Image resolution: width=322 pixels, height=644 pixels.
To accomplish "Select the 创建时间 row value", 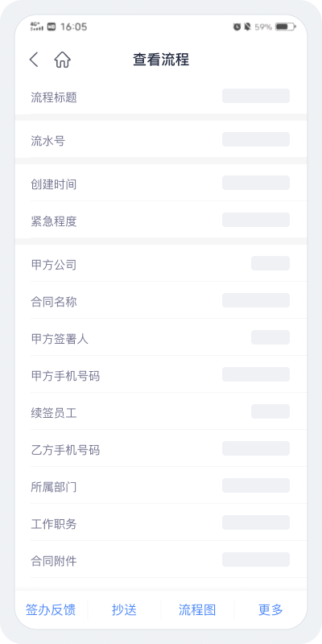I will 256,183.
